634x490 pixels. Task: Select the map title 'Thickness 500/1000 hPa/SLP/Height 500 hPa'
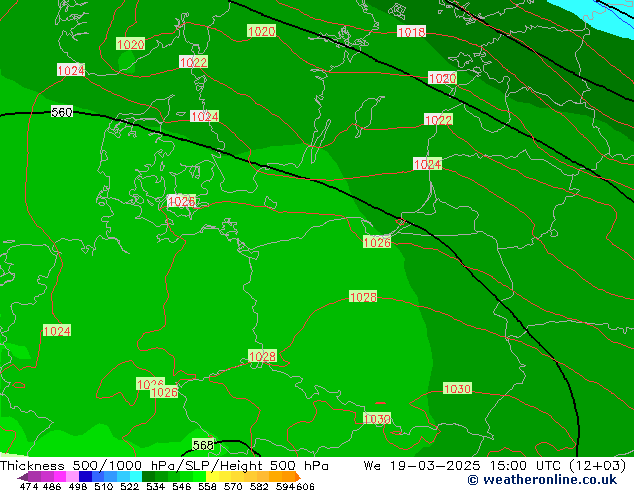[x=164, y=466]
